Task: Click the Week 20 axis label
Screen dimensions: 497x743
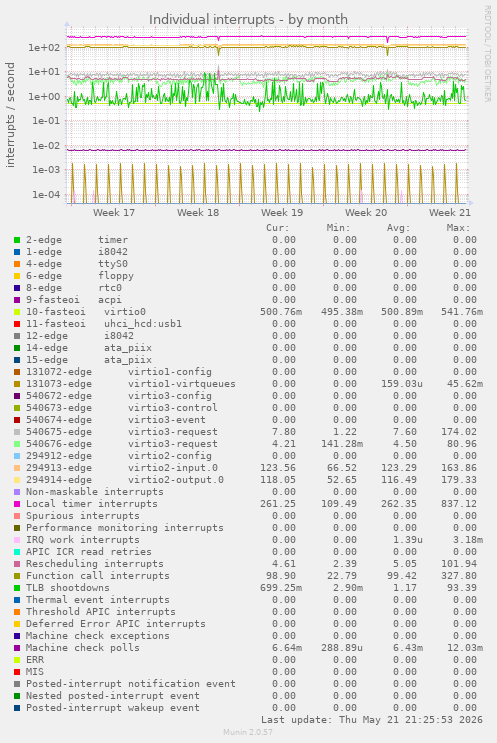Action: 366,213
